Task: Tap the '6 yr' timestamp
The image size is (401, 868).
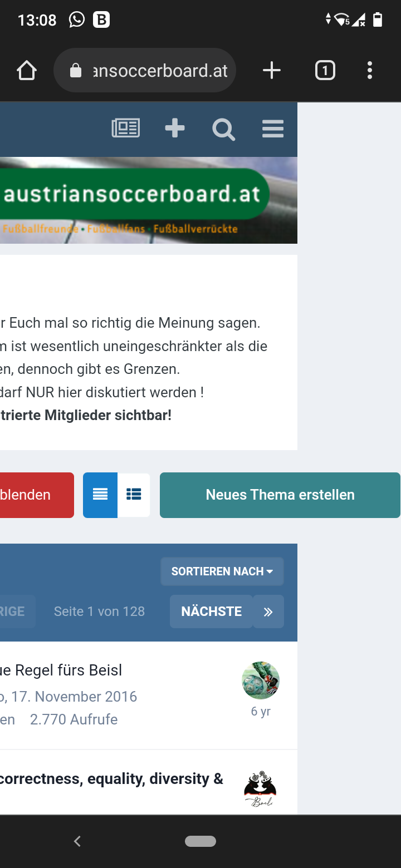Action: (261, 711)
